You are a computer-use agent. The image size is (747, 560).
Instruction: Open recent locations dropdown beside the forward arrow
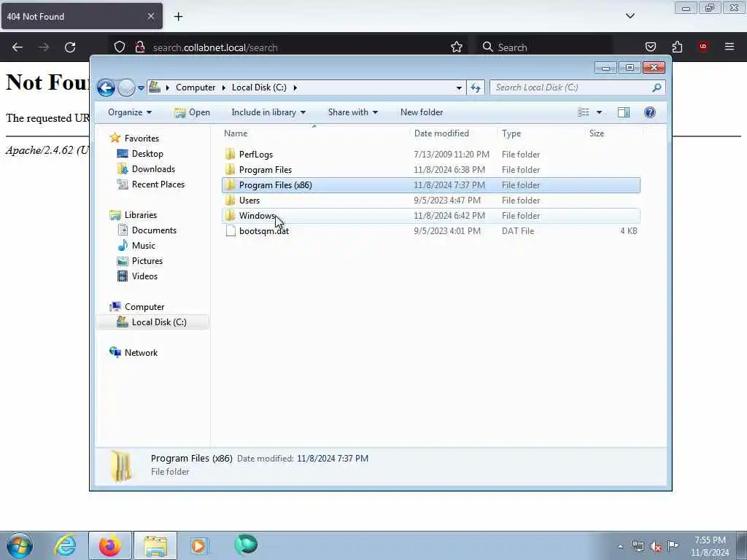tap(141, 88)
